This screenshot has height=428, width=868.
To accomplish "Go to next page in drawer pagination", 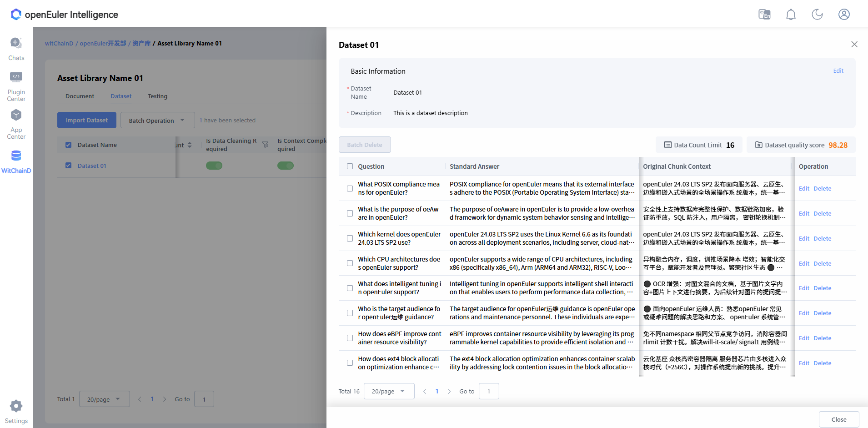I will tap(449, 391).
